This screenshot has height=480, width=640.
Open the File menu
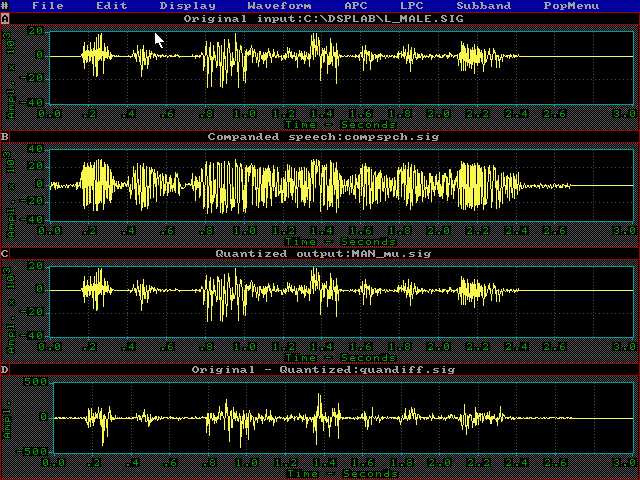pos(48,6)
